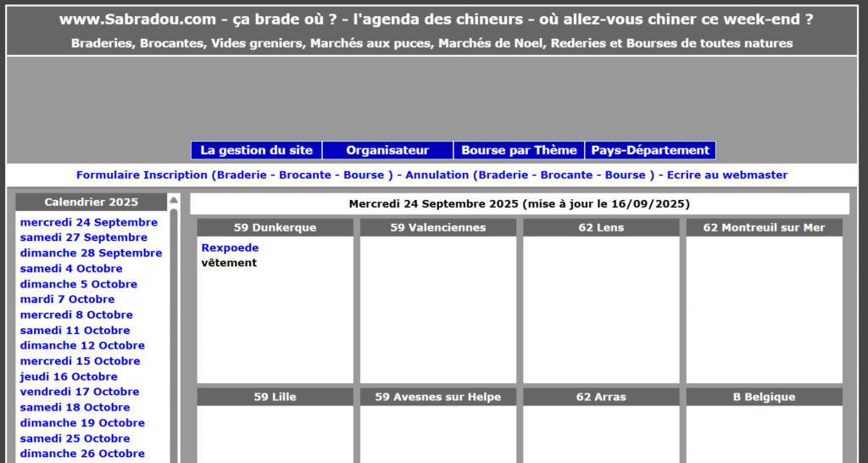This screenshot has width=868, height=463.
Task: Open Bourse par Thème menu
Action: click(519, 150)
